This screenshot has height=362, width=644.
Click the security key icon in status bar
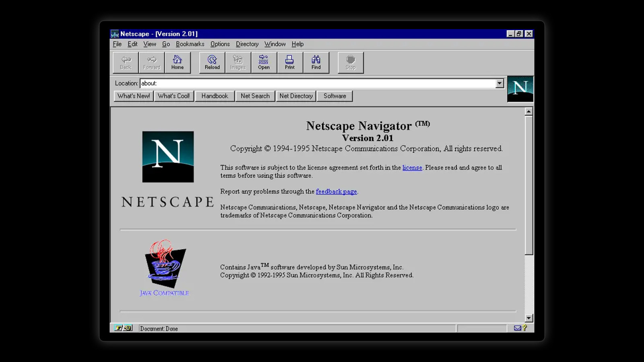(123, 328)
